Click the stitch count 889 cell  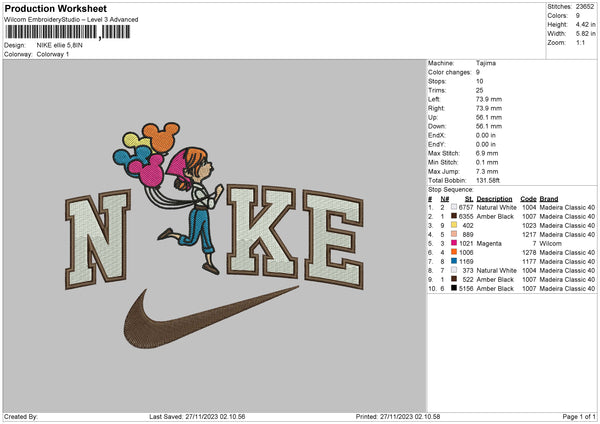point(468,234)
